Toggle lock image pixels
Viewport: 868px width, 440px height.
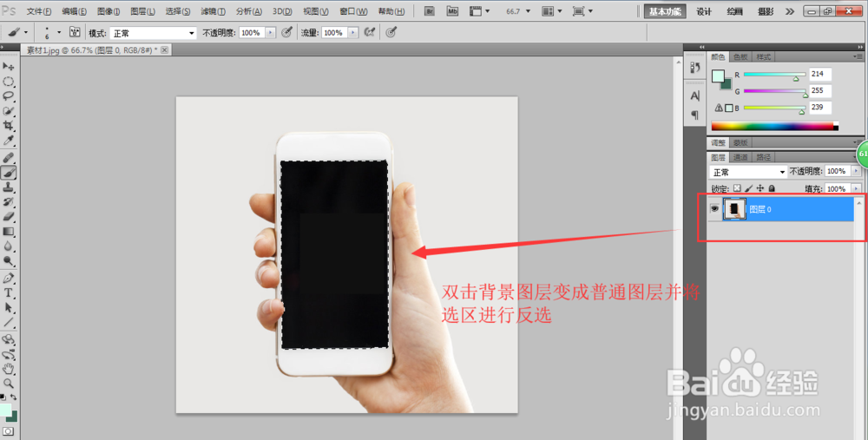[x=748, y=188]
